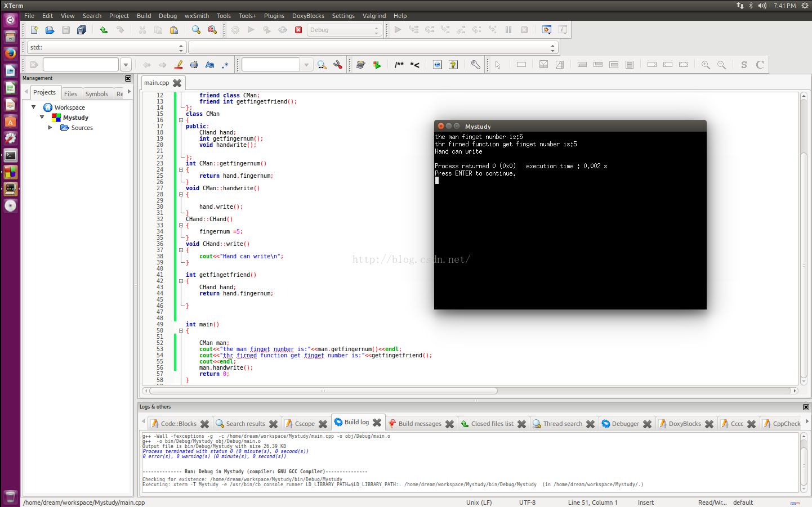Open the volume indicator in the top bar
This screenshot has width=812, height=507.
click(x=762, y=6)
